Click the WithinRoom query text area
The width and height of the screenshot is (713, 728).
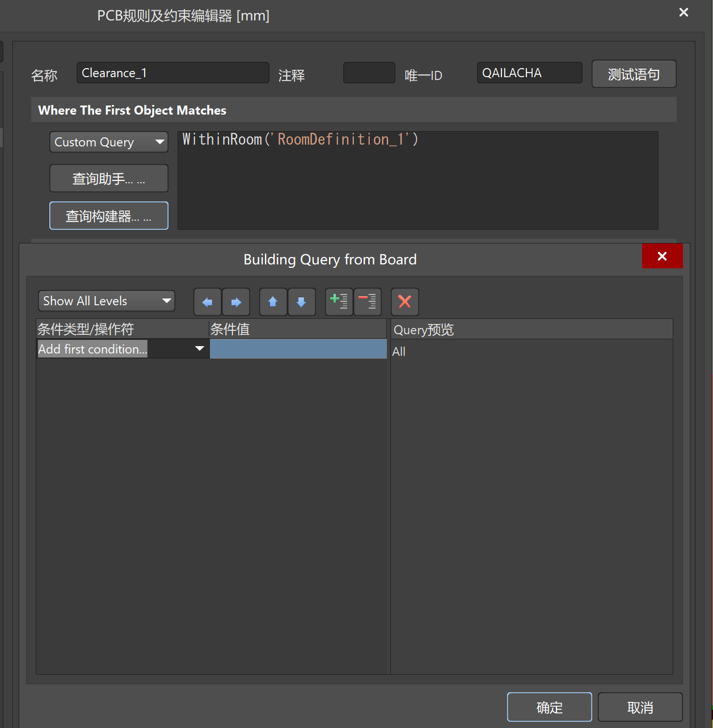pos(417,180)
